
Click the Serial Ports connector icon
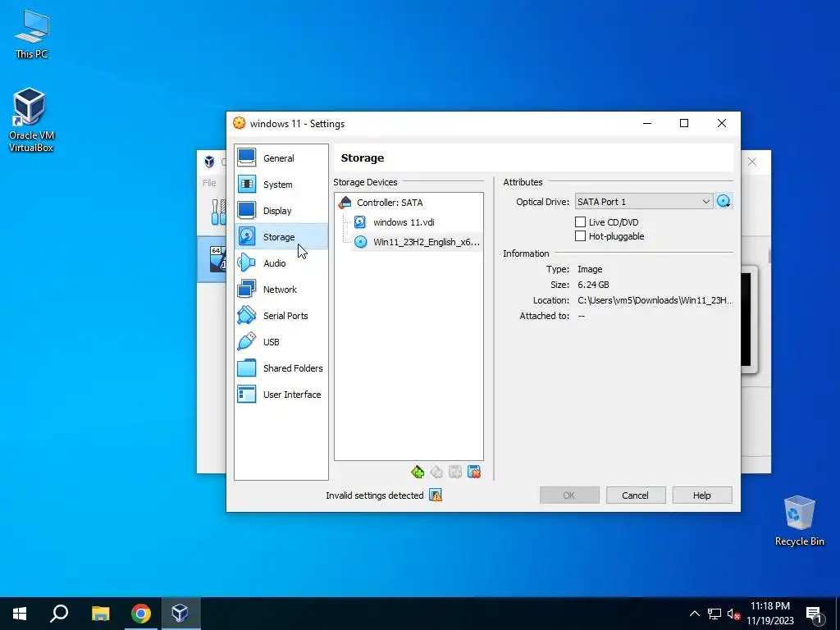coord(246,315)
